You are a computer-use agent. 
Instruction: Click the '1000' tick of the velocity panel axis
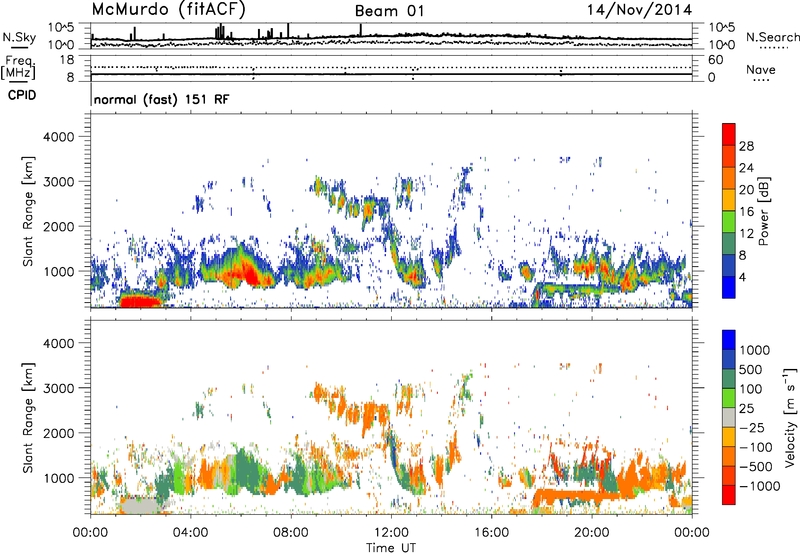point(59,478)
